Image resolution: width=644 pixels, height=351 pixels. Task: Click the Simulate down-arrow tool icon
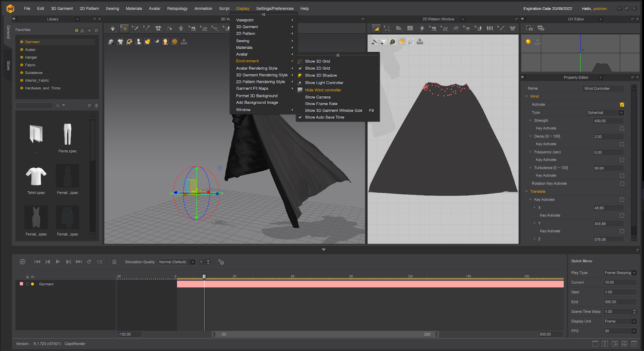(113, 28)
